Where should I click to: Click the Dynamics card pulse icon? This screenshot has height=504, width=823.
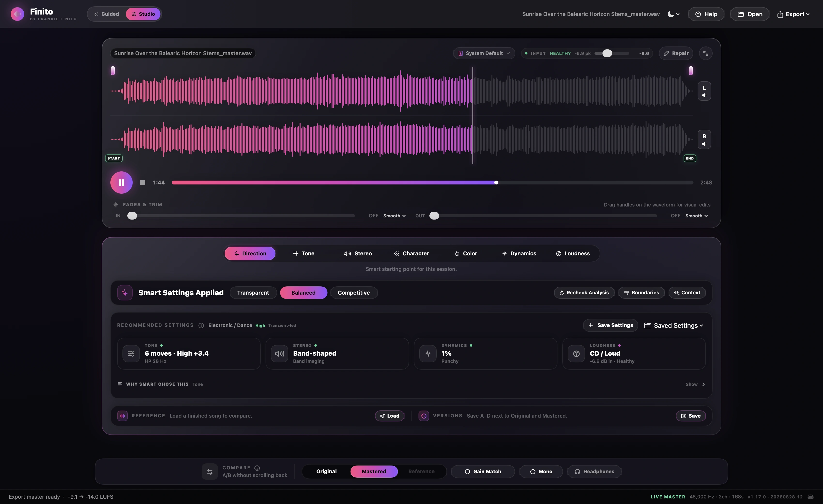point(428,354)
